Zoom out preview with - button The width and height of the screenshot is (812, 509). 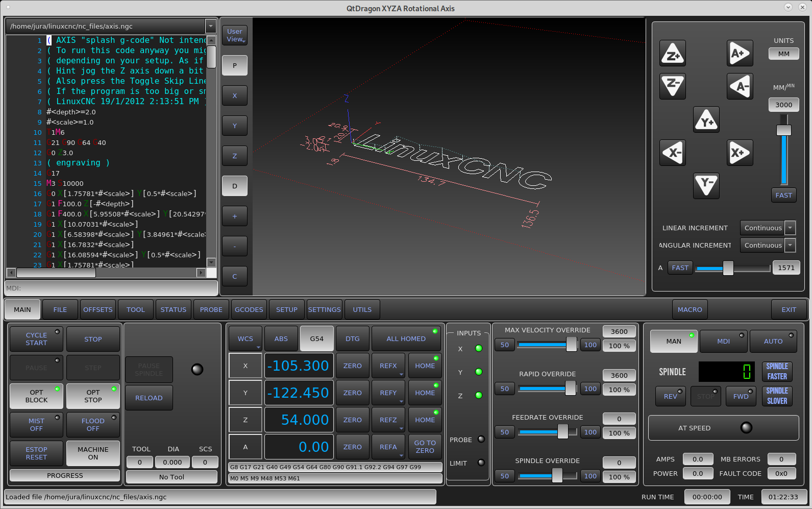coord(235,246)
